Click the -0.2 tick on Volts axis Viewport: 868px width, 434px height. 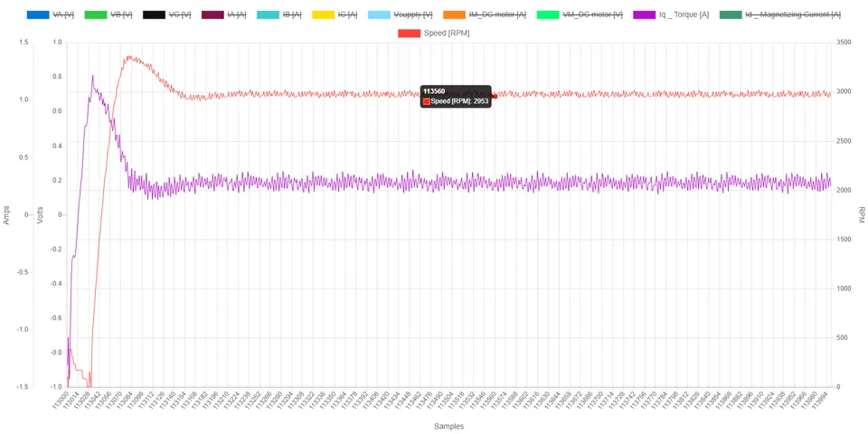(x=55, y=250)
